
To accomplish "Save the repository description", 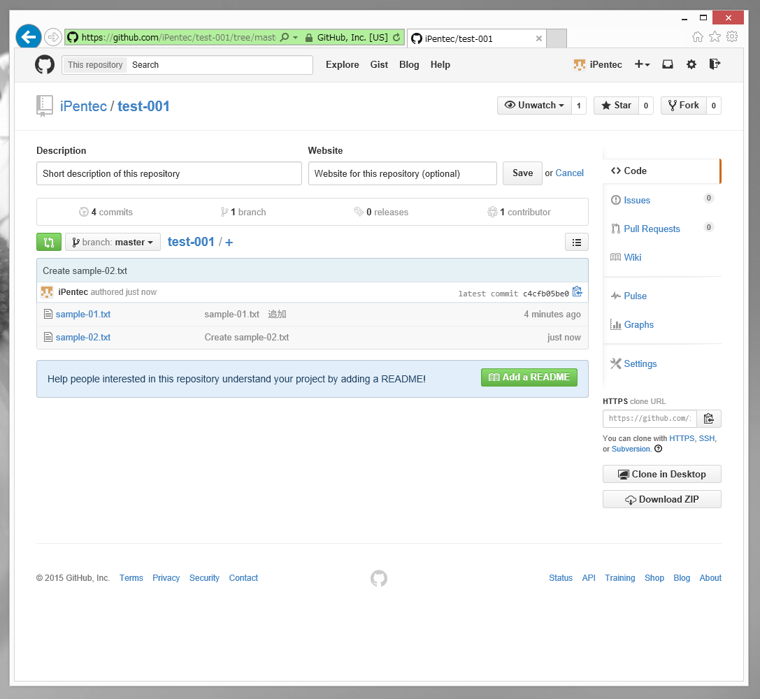I will tap(522, 173).
